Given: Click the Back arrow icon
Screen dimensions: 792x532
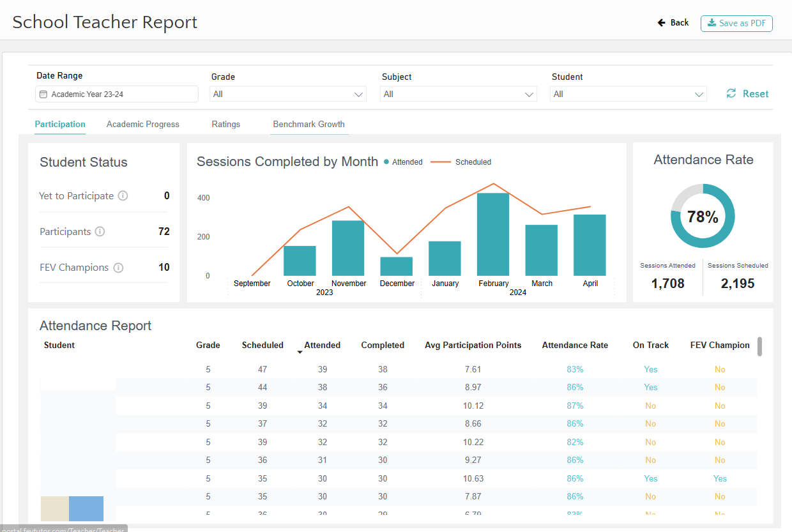Looking at the screenshot, I should coord(661,23).
